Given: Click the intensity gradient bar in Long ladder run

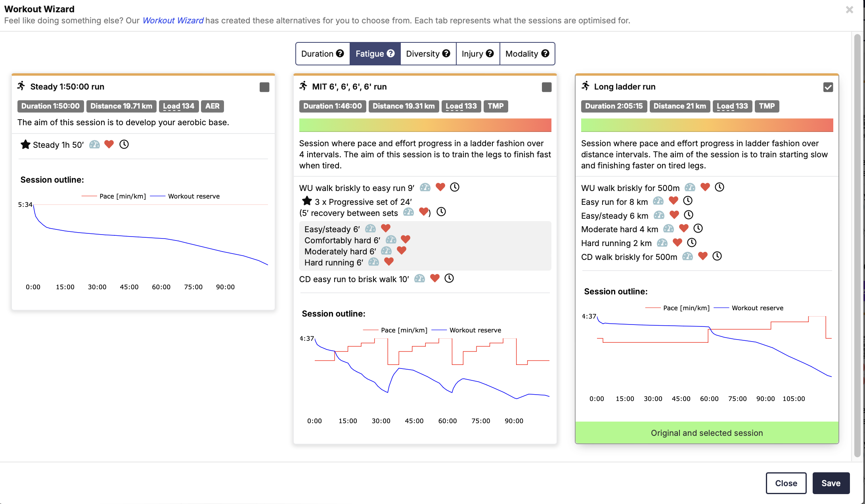Looking at the screenshot, I should [707, 125].
